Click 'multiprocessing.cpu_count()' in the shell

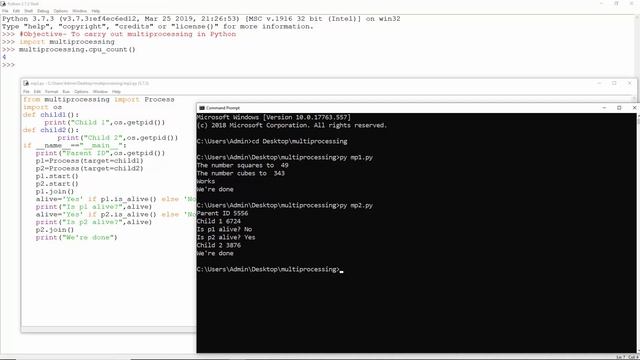(77, 49)
